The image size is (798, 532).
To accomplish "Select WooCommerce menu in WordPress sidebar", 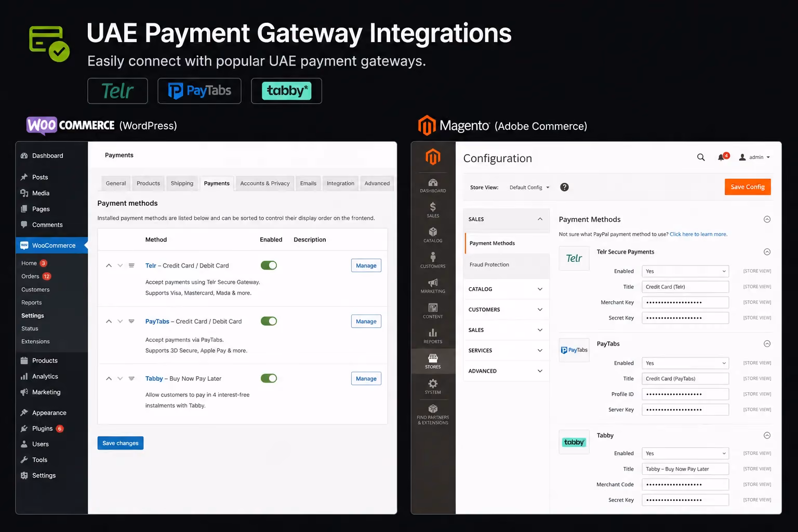I will [51, 246].
